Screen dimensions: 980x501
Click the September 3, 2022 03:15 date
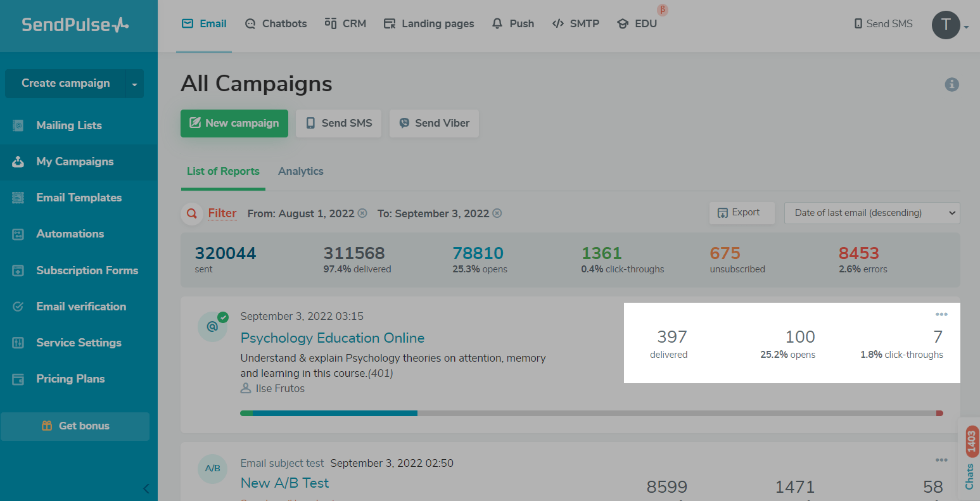coord(302,316)
